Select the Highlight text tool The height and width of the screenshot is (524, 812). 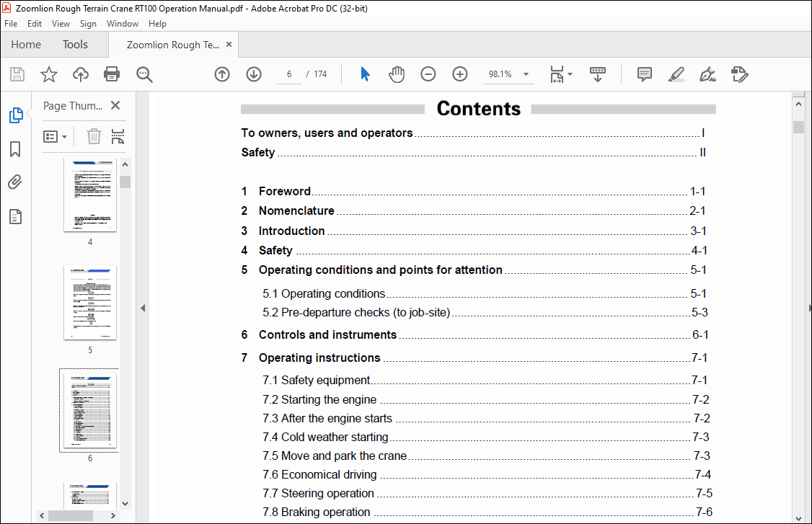click(x=676, y=74)
